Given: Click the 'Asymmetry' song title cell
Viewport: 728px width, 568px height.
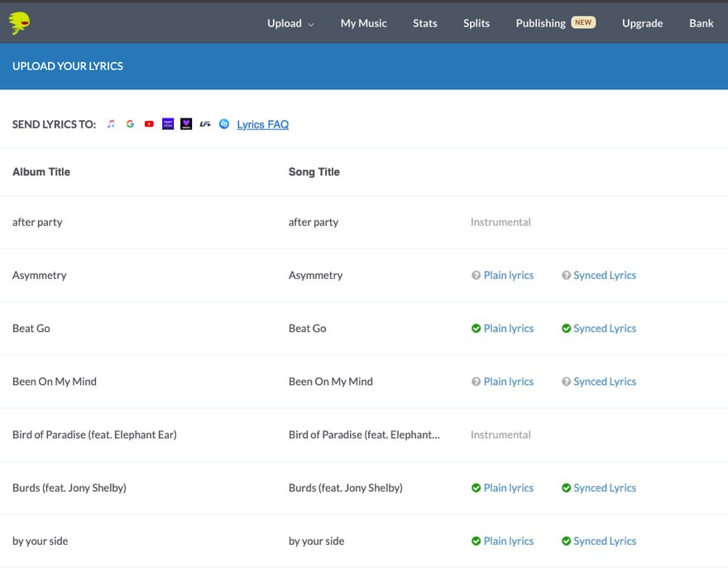Looking at the screenshot, I should pos(316,275).
